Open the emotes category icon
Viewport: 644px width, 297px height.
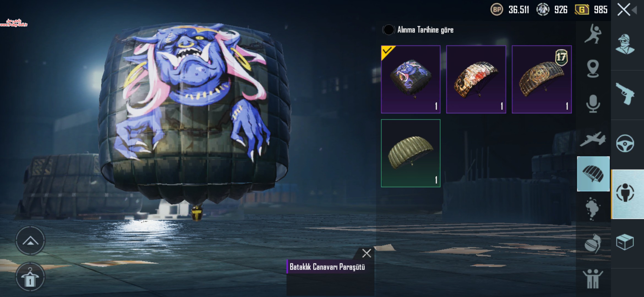(593, 34)
